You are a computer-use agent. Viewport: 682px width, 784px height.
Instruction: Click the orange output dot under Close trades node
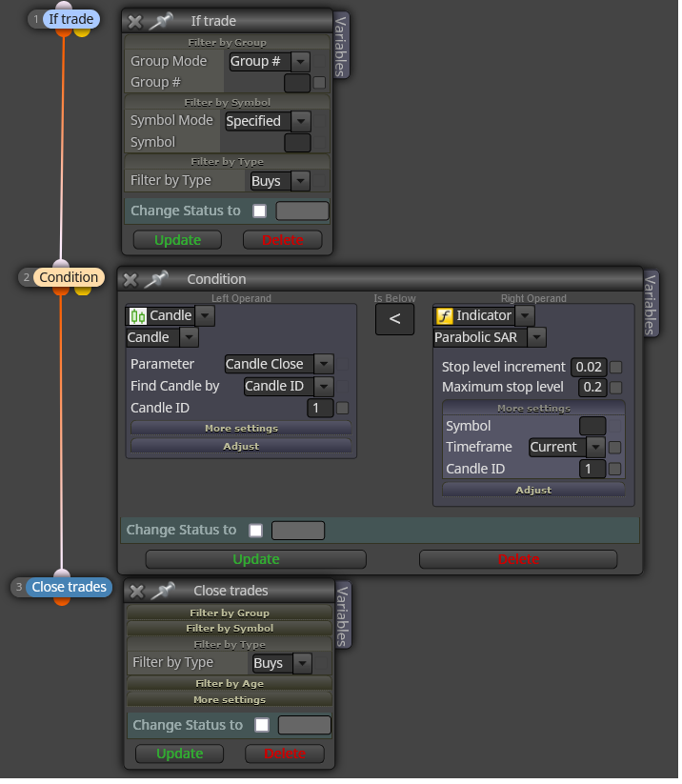click(63, 601)
